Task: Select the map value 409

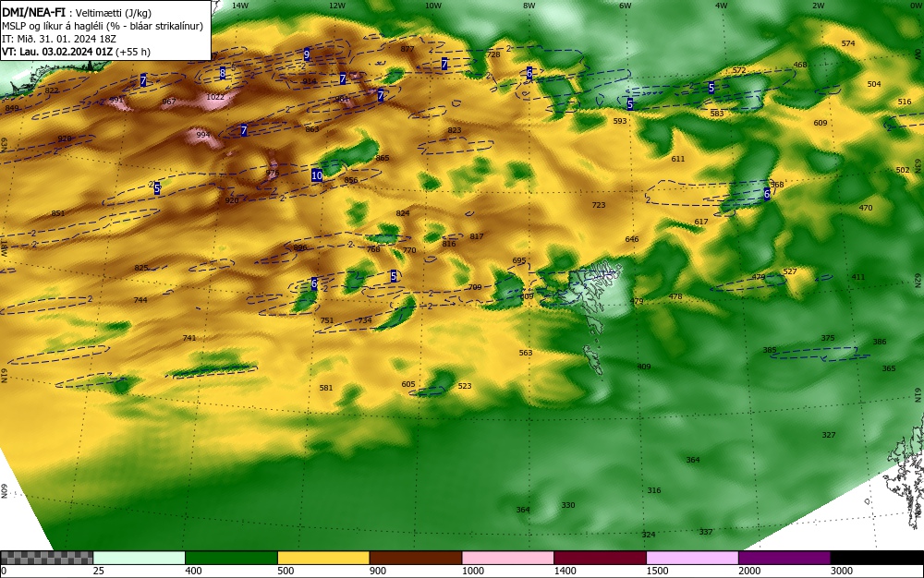Action: tap(644, 367)
